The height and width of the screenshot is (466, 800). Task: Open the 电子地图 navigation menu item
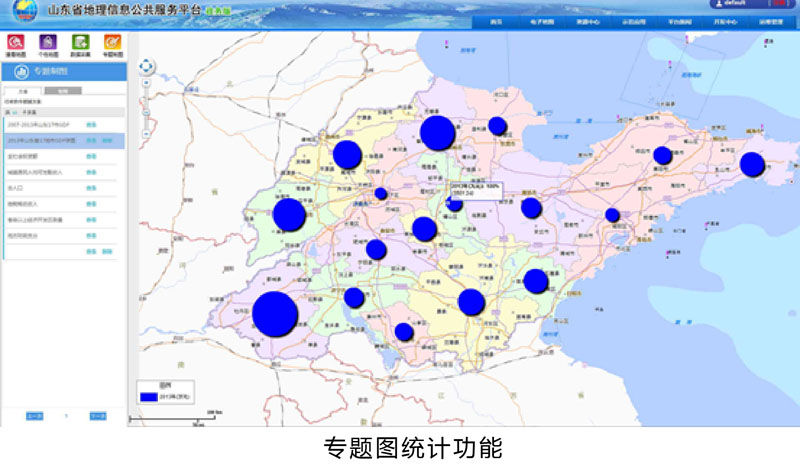[541, 22]
